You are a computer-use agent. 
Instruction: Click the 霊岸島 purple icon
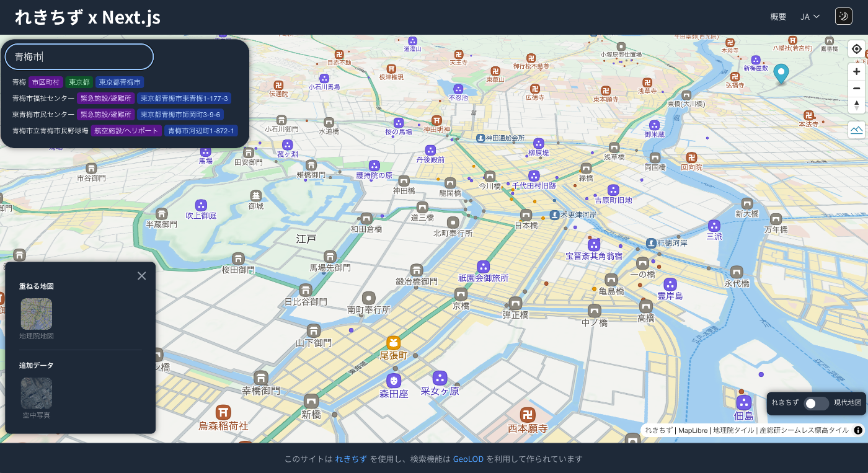pyautogui.click(x=670, y=285)
